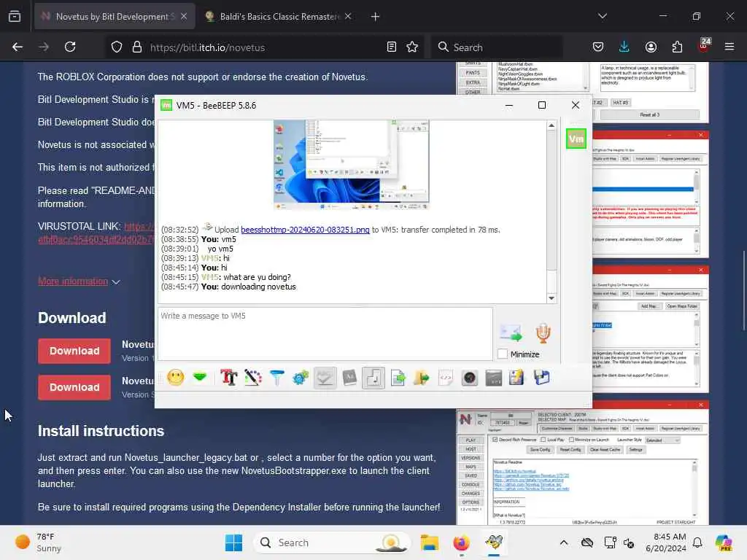Click the camera screenshot icon in BeeBEEP toolbar
Image resolution: width=747 pixels, height=560 pixels.
469,378
